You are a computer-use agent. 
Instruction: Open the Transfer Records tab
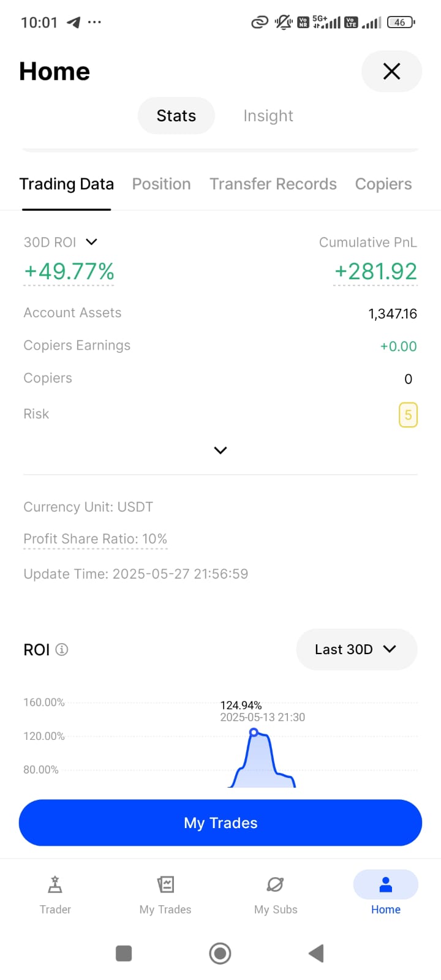click(x=273, y=184)
